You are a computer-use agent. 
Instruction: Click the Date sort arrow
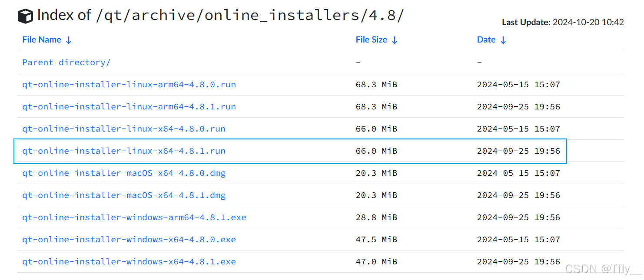[x=503, y=40]
